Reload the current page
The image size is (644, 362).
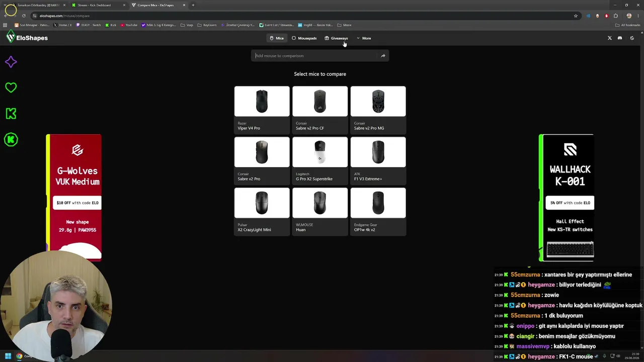[x=24, y=16]
